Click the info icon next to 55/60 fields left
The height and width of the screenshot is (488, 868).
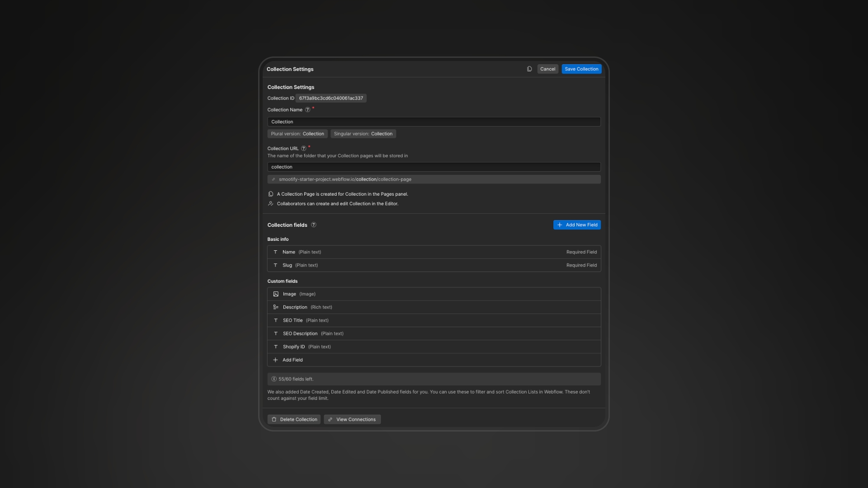pyautogui.click(x=274, y=379)
